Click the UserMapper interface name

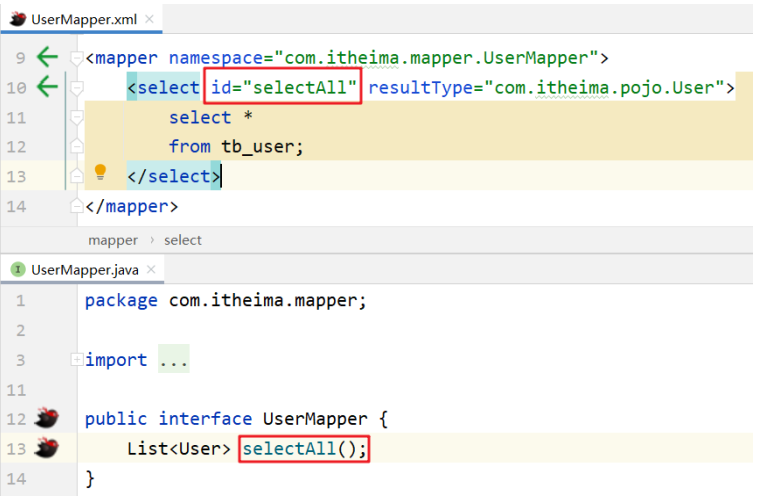[315, 419]
